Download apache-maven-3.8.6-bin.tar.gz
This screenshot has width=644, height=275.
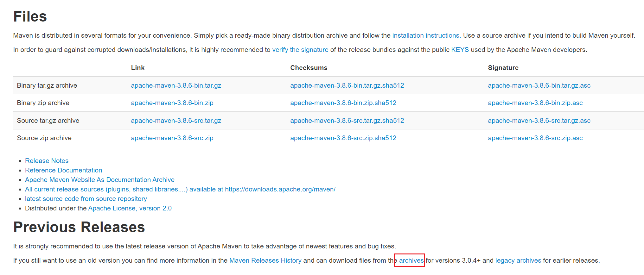(x=176, y=85)
